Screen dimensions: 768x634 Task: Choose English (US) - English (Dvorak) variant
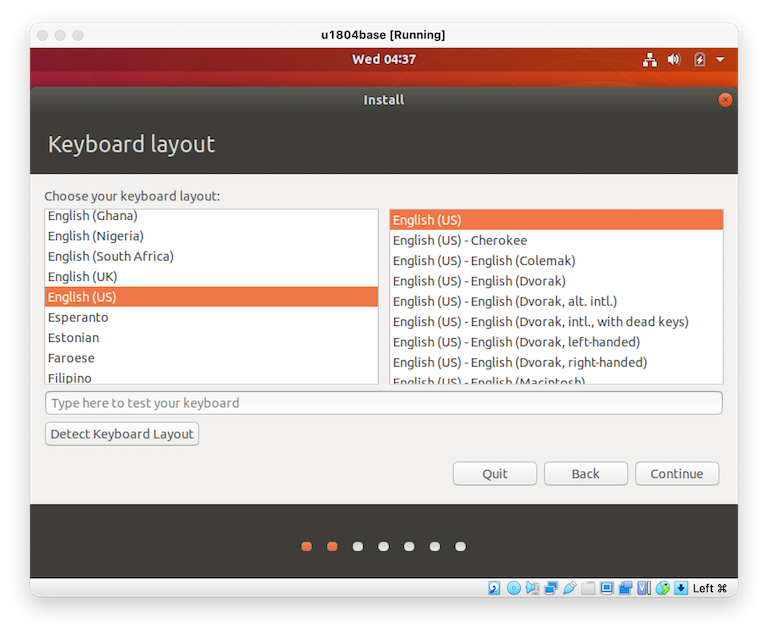(x=556, y=281)
